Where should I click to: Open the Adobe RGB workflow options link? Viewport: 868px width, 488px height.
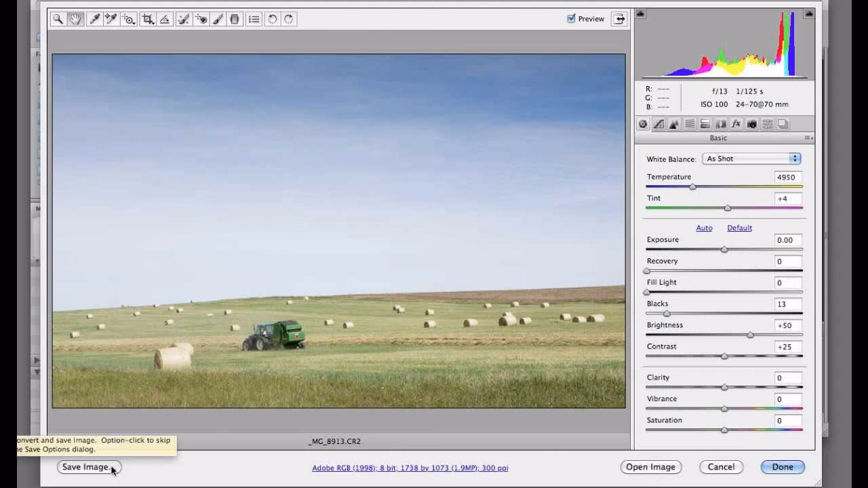click(410, 467)
